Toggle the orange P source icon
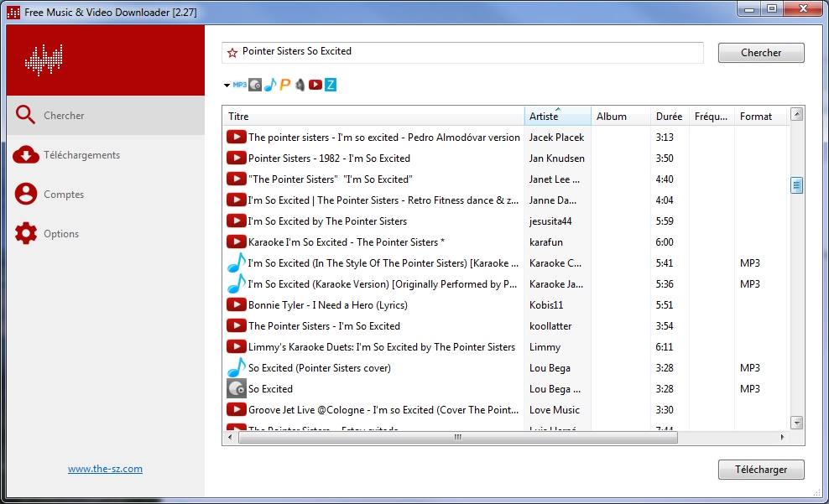The image size is (829, 504). (285, 85)
